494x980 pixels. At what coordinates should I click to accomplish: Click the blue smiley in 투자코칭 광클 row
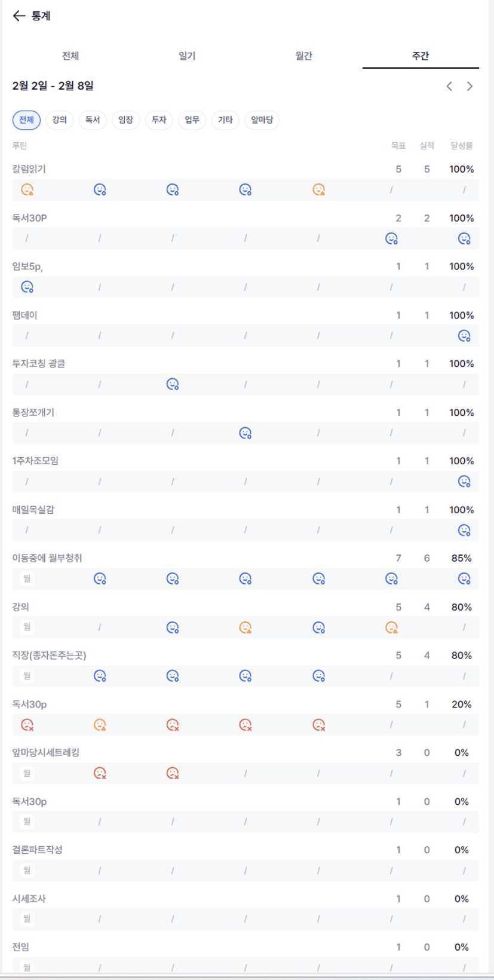click(173, 384)
